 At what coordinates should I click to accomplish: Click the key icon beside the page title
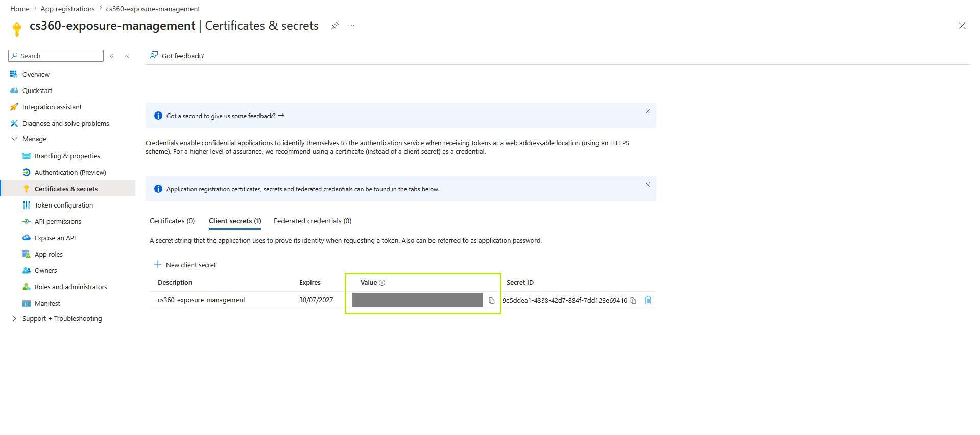tap(17, 29)
